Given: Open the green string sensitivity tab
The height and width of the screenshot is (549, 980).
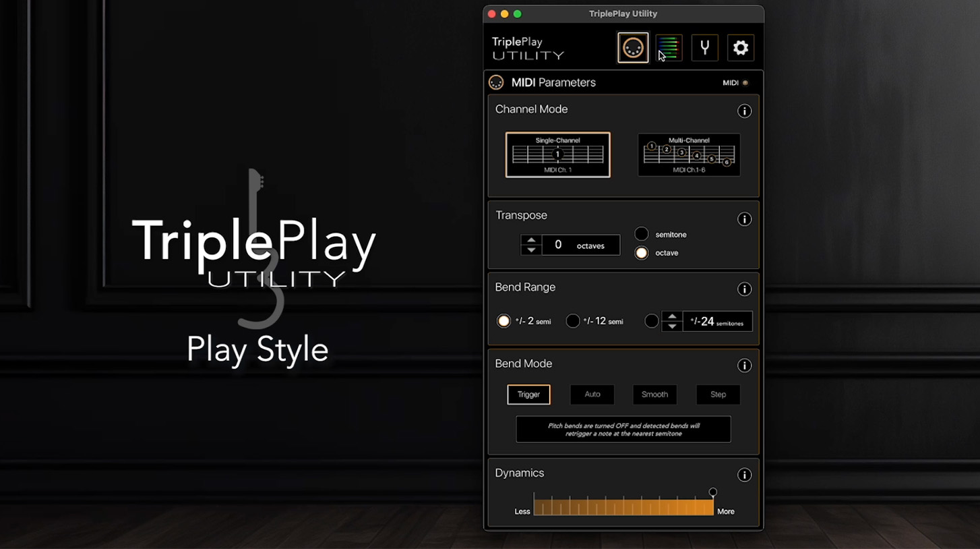Looking at the screenshot, I should (x=668, y=48).
